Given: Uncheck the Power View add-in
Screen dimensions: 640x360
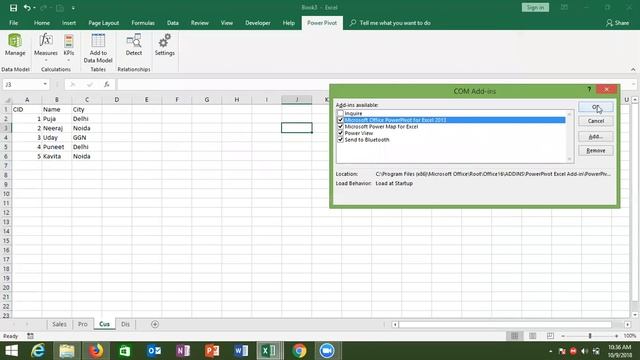Looking at the screenshot, I should (340, 133).
